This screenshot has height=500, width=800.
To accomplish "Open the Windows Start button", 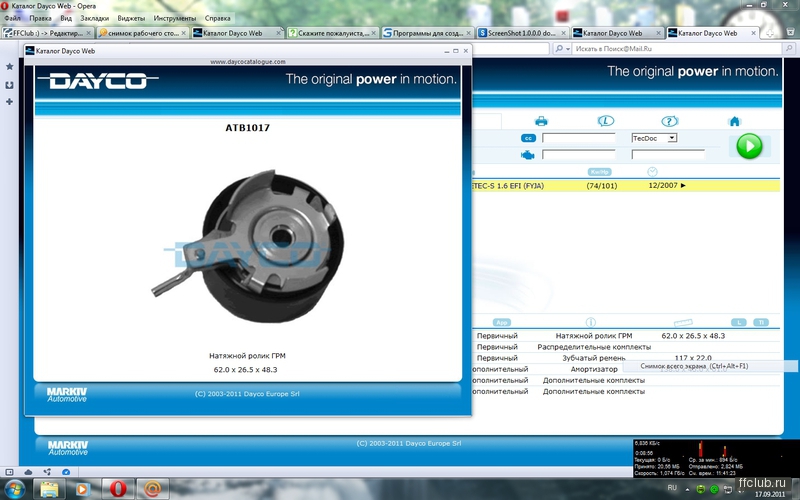I will tap(15, 489).
